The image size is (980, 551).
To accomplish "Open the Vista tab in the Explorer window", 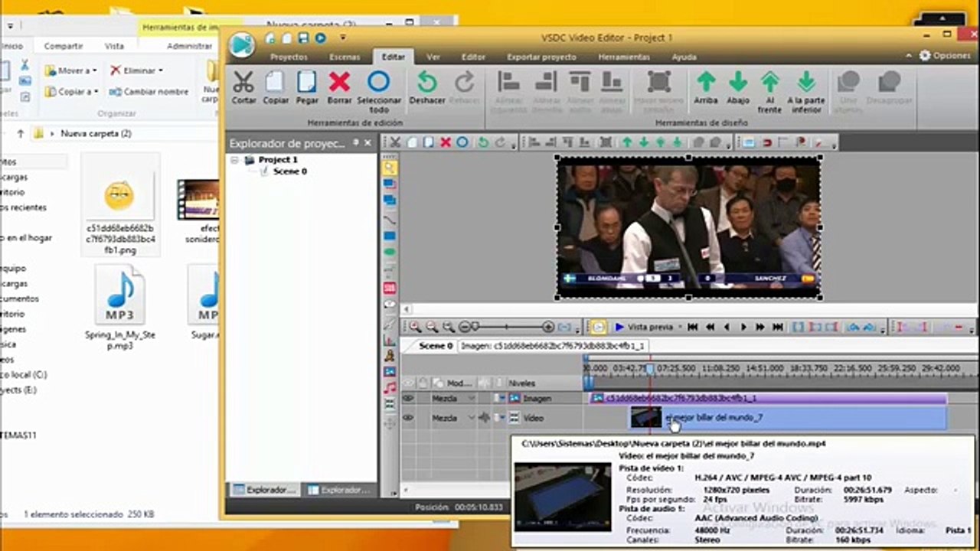I will (x=114, y=46).
